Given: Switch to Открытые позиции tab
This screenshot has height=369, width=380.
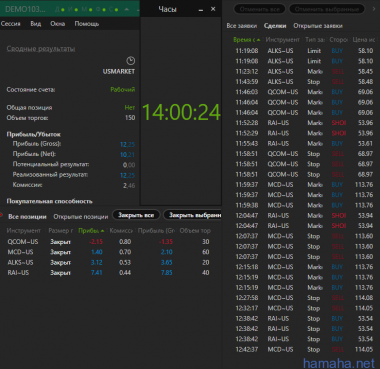Looking at the screenshot, I should coord(81,217).
